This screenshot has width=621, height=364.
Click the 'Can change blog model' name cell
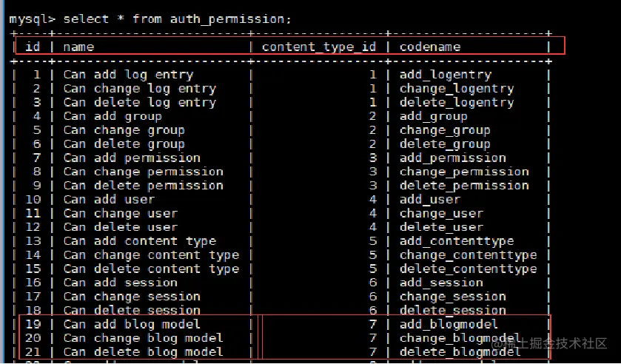[144, 338]
